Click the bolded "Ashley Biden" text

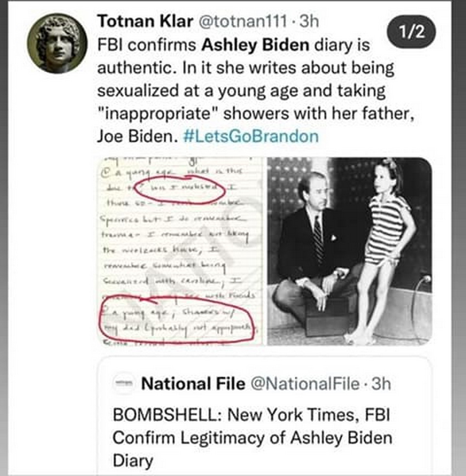click(255, 45)
